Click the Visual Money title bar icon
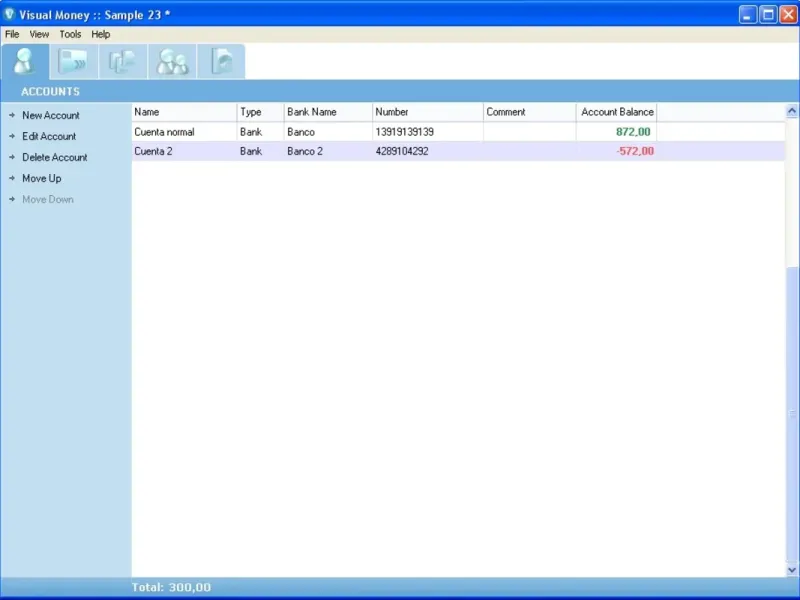800x600 pixels. pos(9,14)
